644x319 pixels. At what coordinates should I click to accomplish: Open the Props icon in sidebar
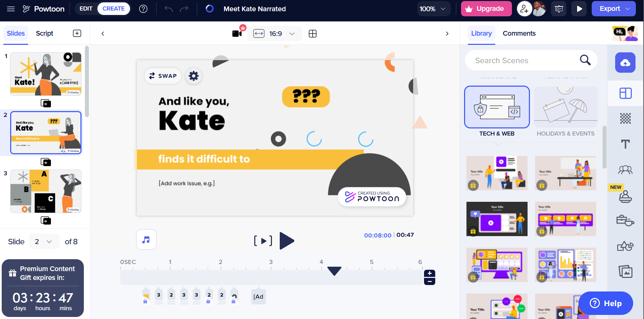pos(625,221)
